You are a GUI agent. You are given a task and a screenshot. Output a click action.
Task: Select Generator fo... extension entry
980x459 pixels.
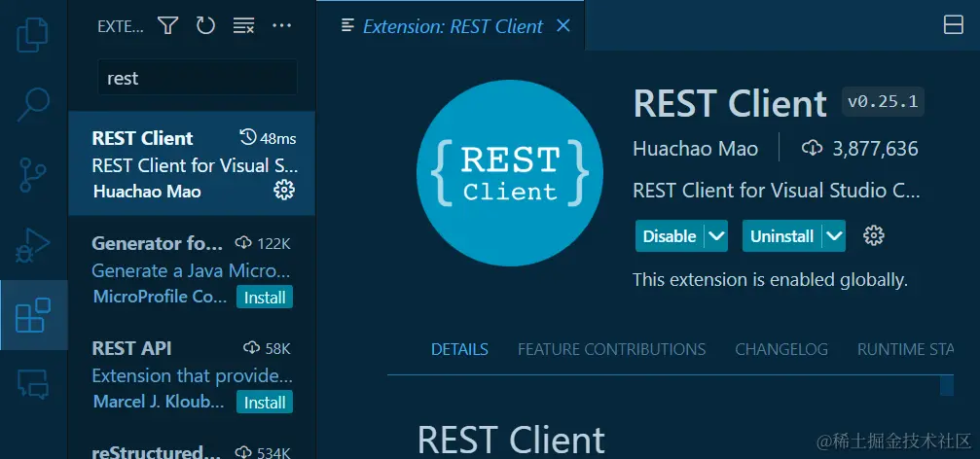pos(192,268)
